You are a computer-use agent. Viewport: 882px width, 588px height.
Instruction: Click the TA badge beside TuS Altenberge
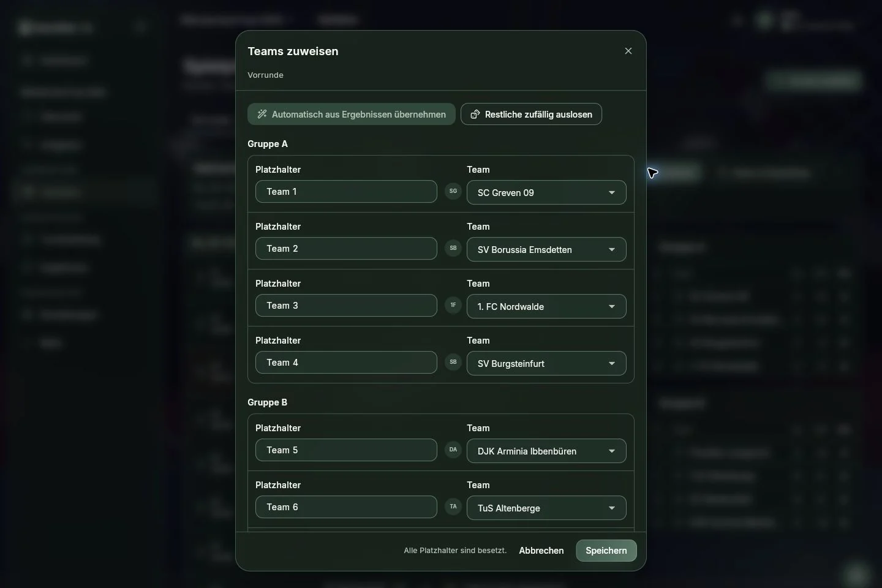tap(453, 507)
